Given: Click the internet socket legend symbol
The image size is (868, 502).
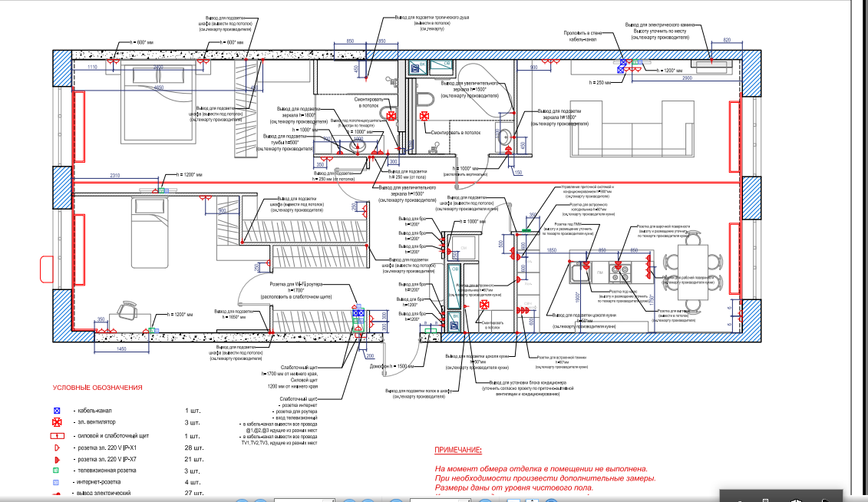Looking at the screenshot, I should 57,481.
